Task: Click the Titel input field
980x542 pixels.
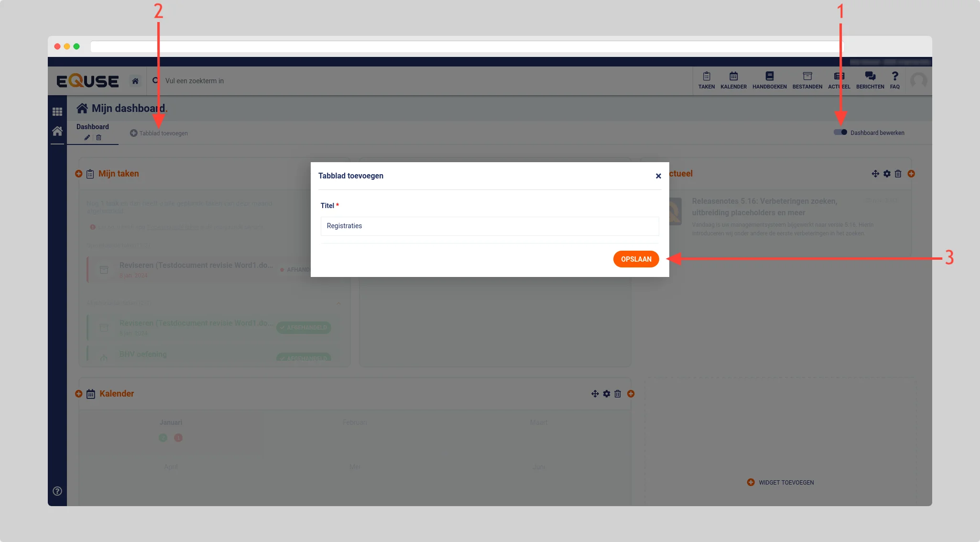Action: coord(490,226)
